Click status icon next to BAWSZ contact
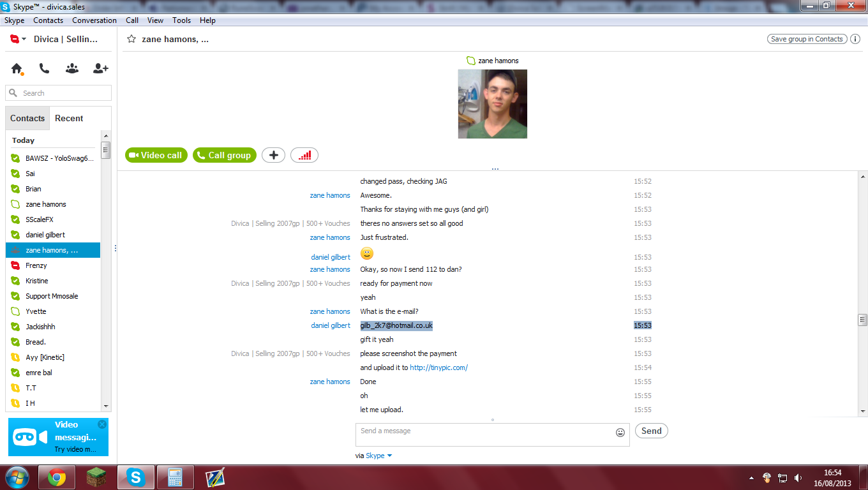The image size is (868, 490). 15,158
